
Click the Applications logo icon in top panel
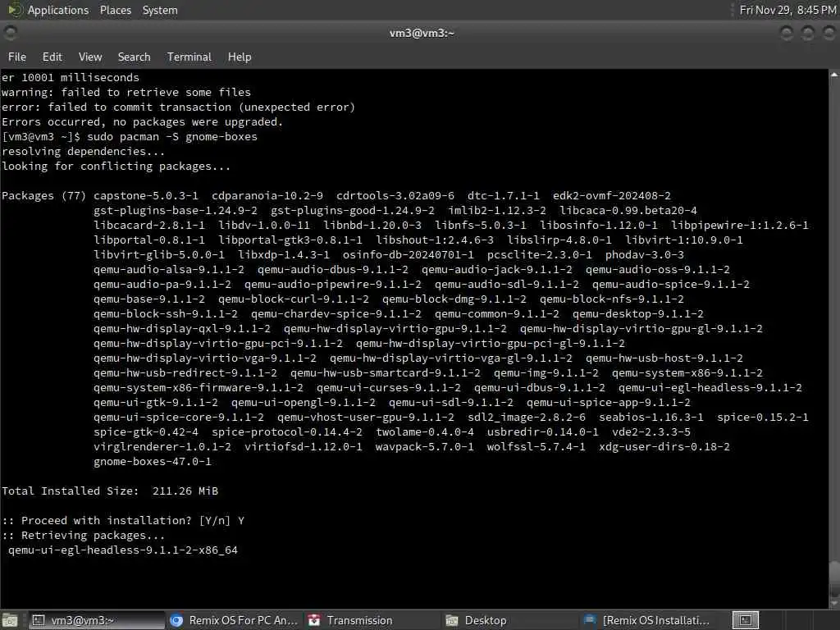[x=15, y=10]
